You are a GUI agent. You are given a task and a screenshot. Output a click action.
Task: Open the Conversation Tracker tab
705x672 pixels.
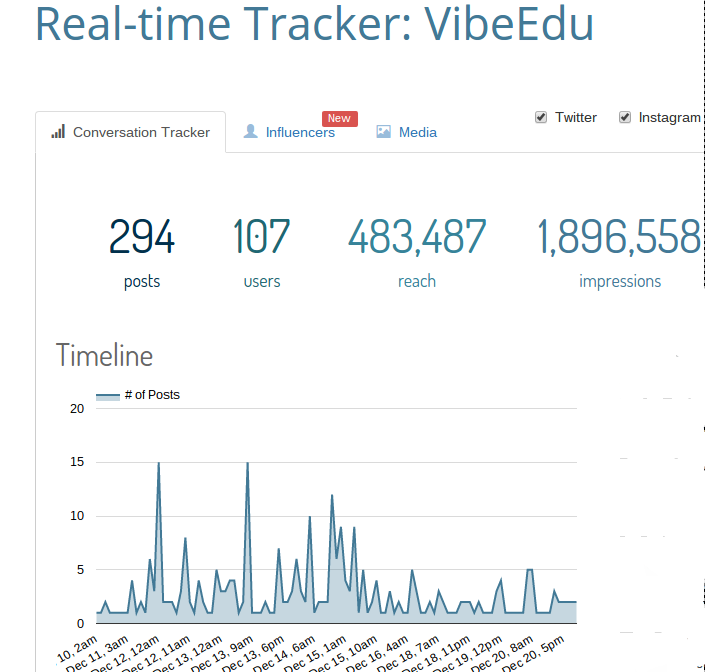tap(130, 132)
